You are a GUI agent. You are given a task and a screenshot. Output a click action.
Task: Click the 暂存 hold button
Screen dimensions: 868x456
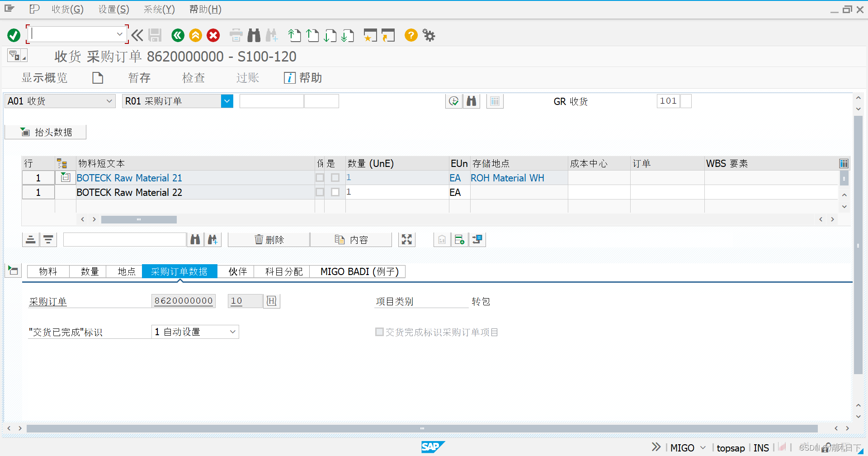click(x=139, y=78)
